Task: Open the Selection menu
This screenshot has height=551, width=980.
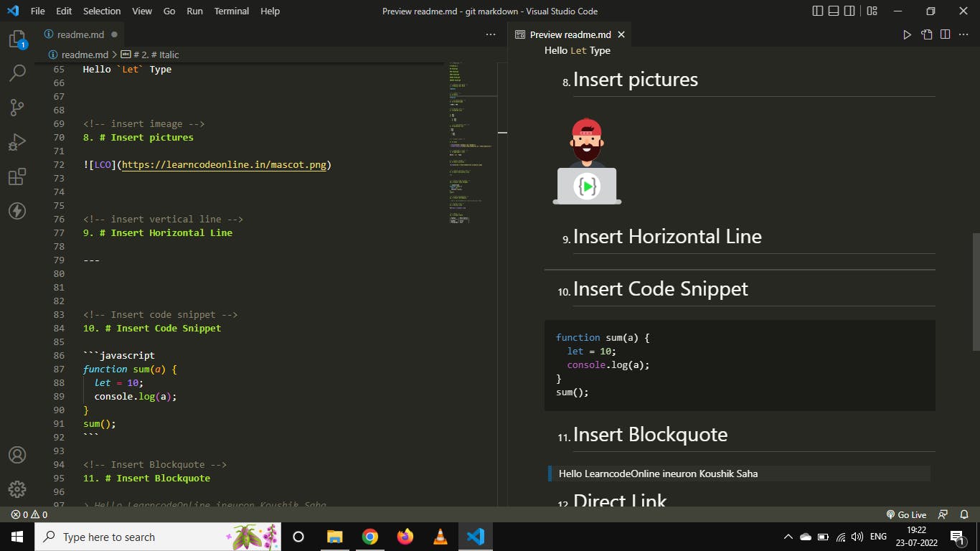Action: [102, 11]
